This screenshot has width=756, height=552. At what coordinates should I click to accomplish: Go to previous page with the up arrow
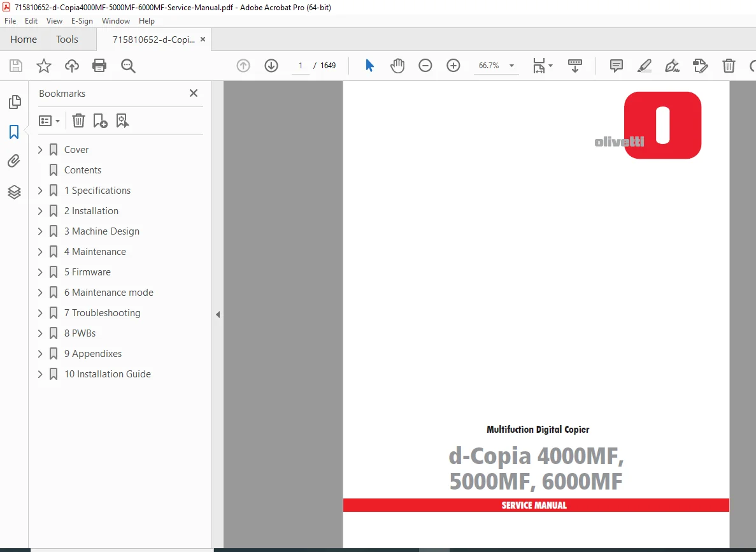coord(243,66)
